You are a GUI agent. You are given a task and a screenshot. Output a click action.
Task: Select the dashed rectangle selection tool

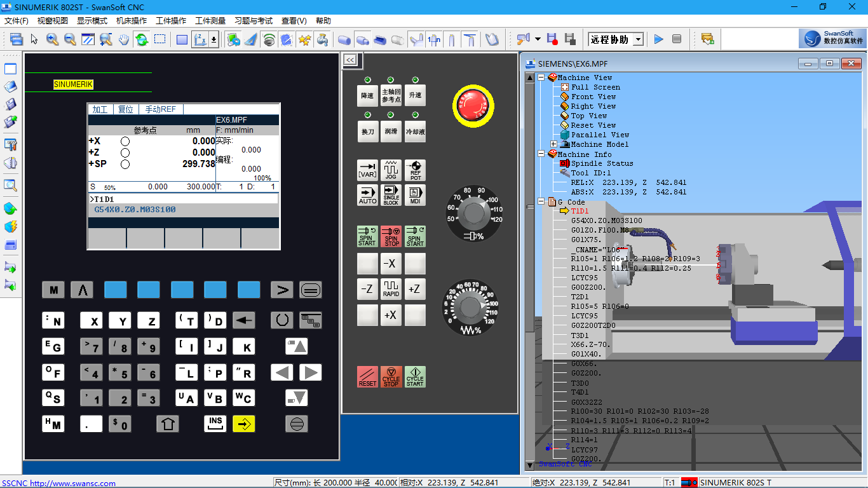click(x=159, y=39)
